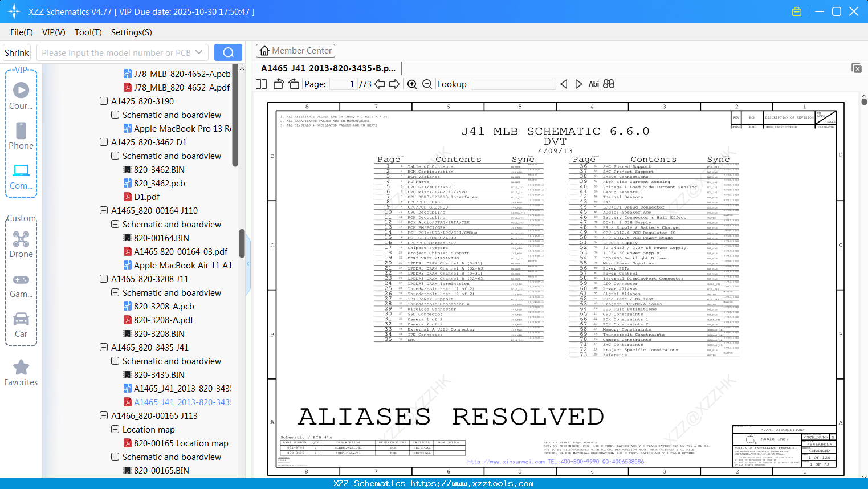Click the binoculars search icon
868x489 pixels.
click(x=609, y=84)
